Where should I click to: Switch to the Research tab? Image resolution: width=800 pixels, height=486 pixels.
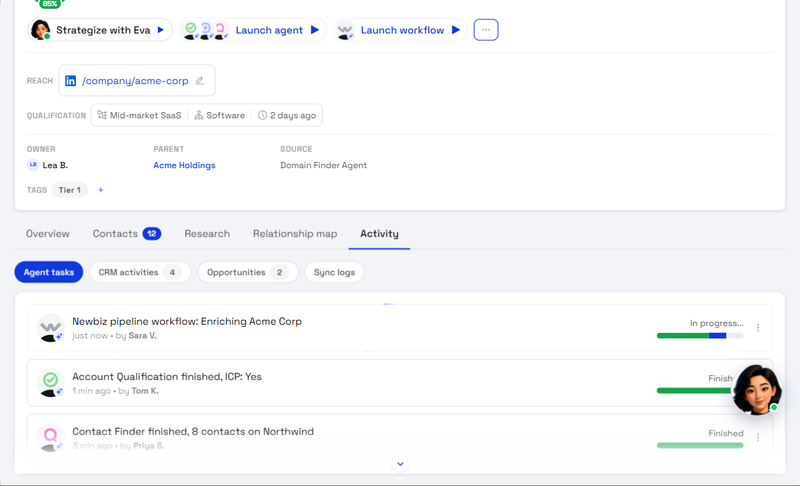[207, 234]
